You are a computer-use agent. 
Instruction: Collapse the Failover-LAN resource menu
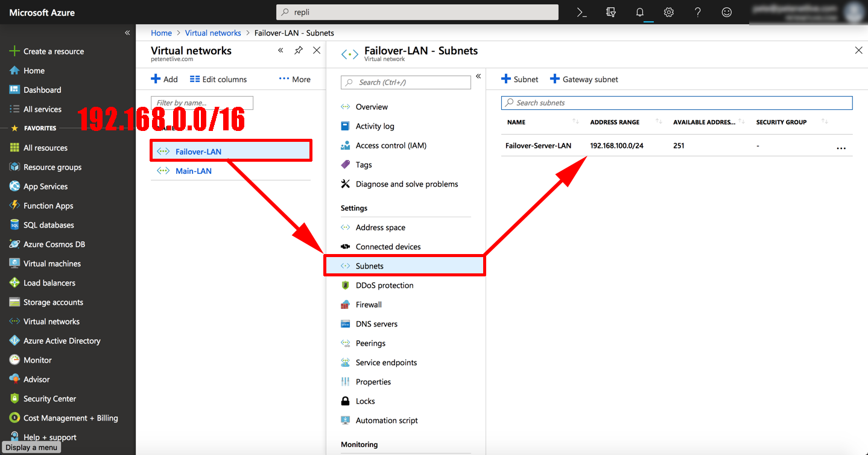click(x=478, y=76)
